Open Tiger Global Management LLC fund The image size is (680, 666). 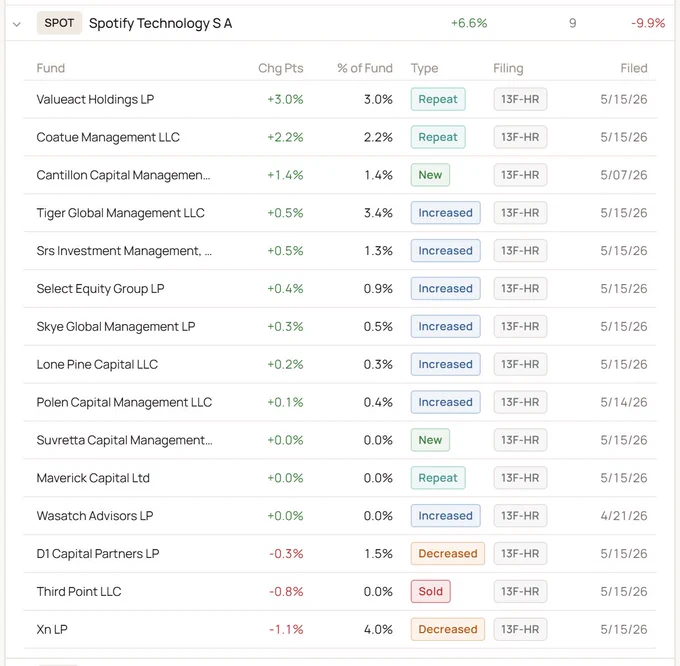121,213
